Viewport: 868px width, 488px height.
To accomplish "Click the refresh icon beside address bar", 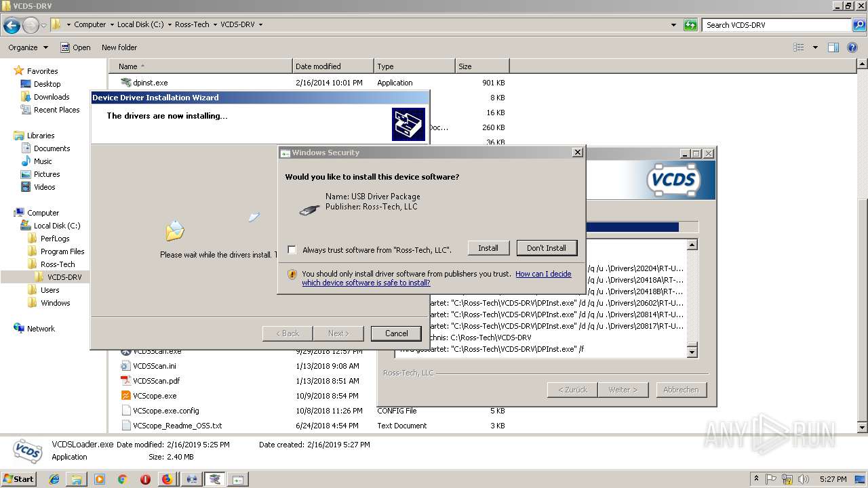I will (690, 25).
